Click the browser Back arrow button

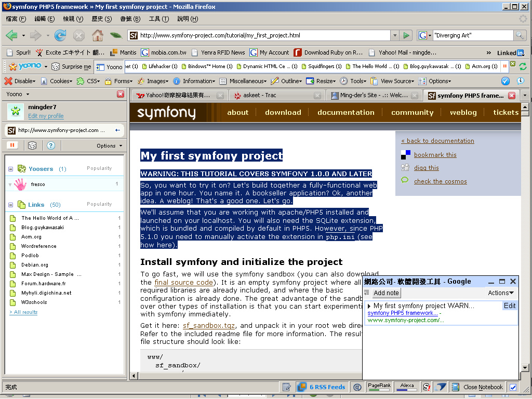[12, 35]
